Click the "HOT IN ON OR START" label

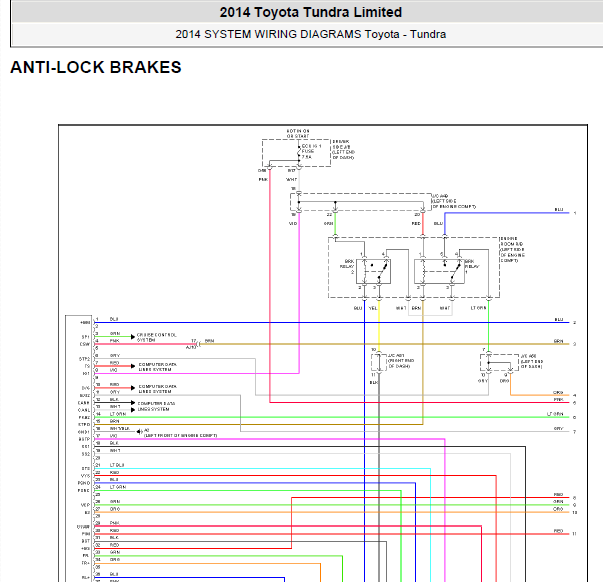point(298,133)
